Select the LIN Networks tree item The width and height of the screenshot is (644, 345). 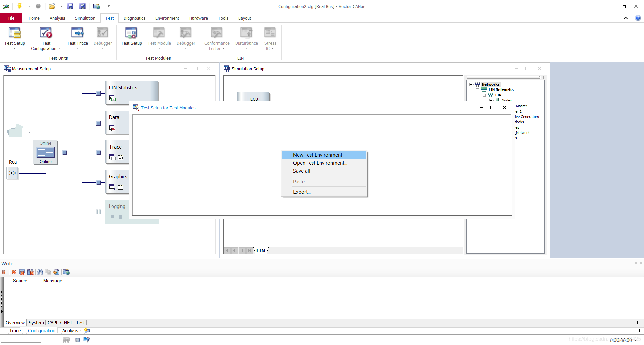tap(501, 90)
